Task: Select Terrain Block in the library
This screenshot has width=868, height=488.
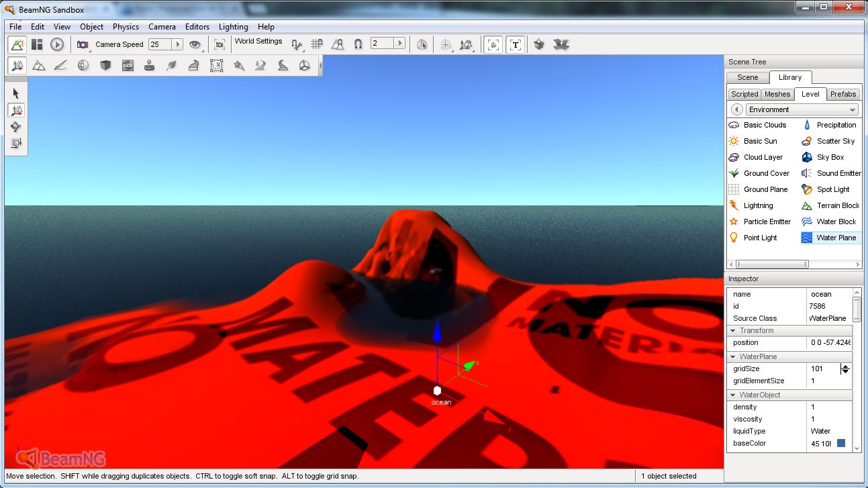Action: (830, 205)
